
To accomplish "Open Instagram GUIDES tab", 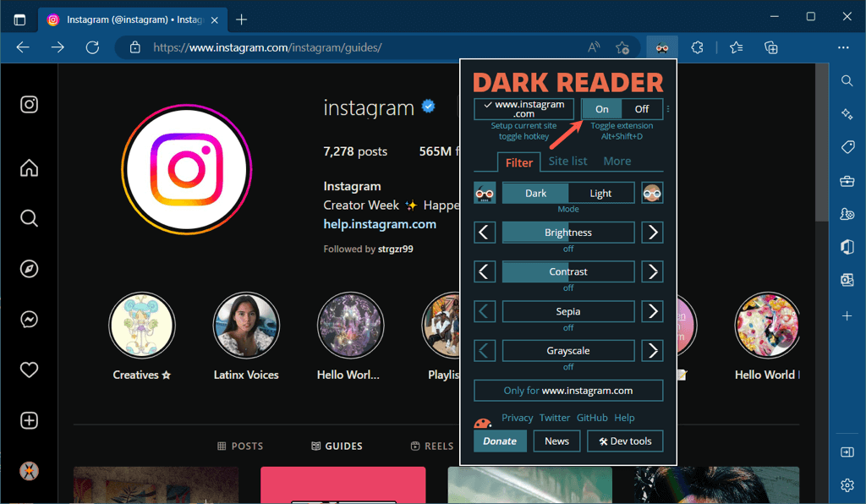I will (x=337, y=446).
